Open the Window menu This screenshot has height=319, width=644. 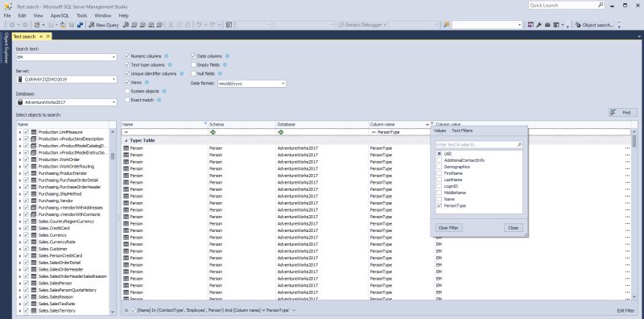click(x=103, y=15)
